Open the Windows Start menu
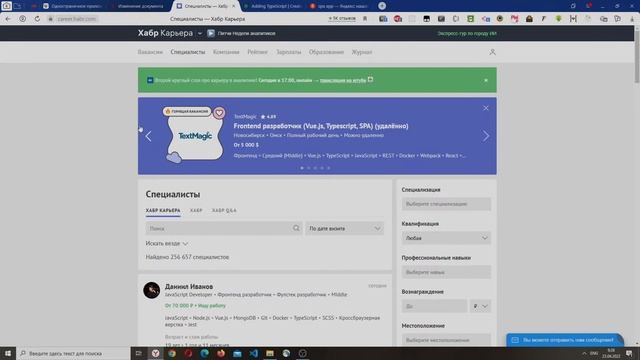640x360 pixels. pyautogui.click(x=8, y=353)
